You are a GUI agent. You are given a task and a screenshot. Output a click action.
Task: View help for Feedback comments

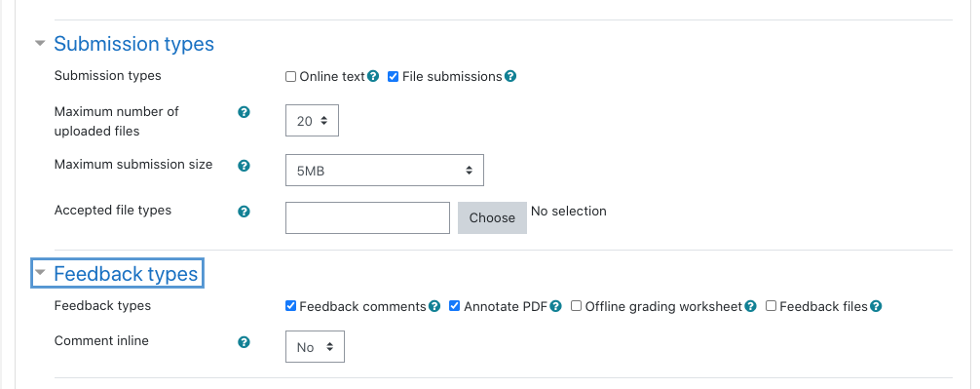[x=434, y=306]
